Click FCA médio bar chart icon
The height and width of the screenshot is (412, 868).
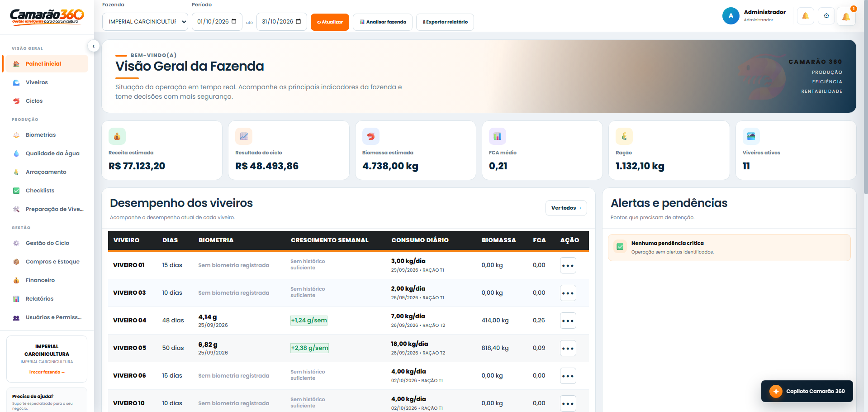click(498, 136)
